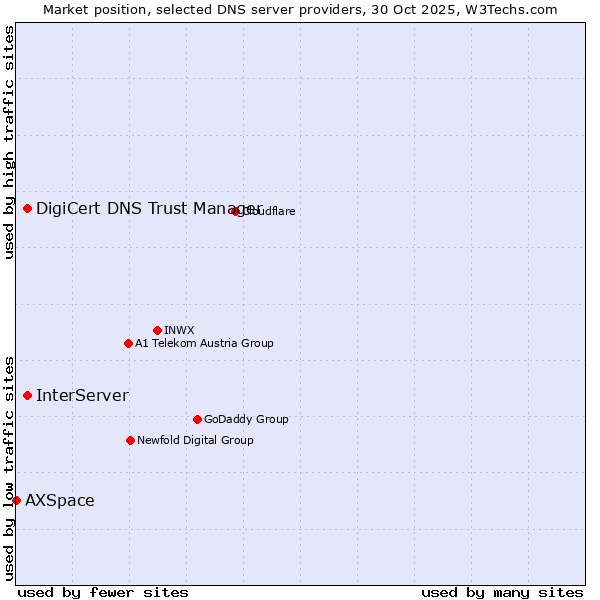This screenshot has width=600, height=600.
Task: Select the InterServer label text
Action: coord(82,395)
